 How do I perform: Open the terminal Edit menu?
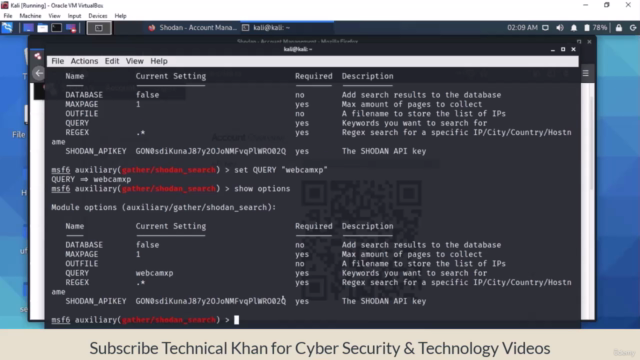(x=112, y=61)
